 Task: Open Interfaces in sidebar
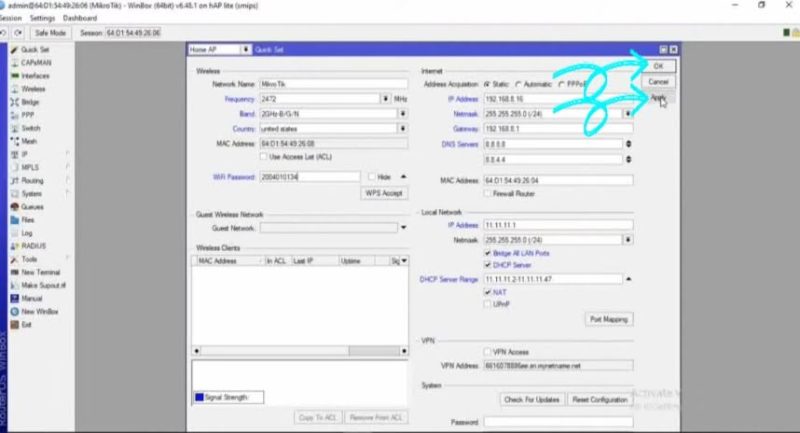pyautogui.click(x=30, y=75)
